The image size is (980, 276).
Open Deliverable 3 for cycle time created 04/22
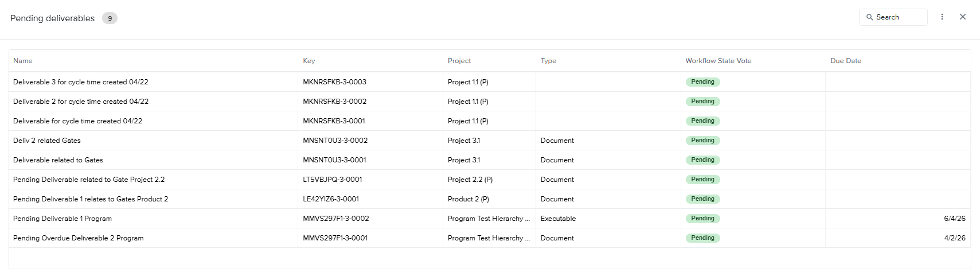[81, 82]
